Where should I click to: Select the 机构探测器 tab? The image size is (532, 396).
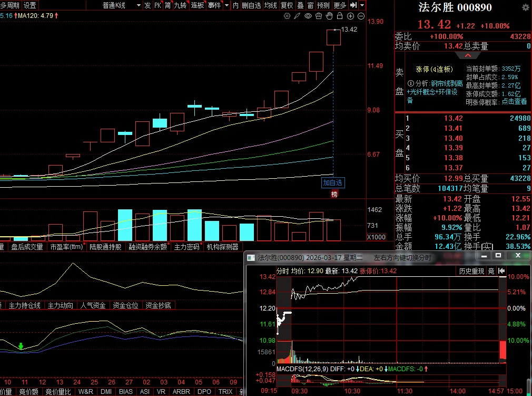[x=223, y=247]
